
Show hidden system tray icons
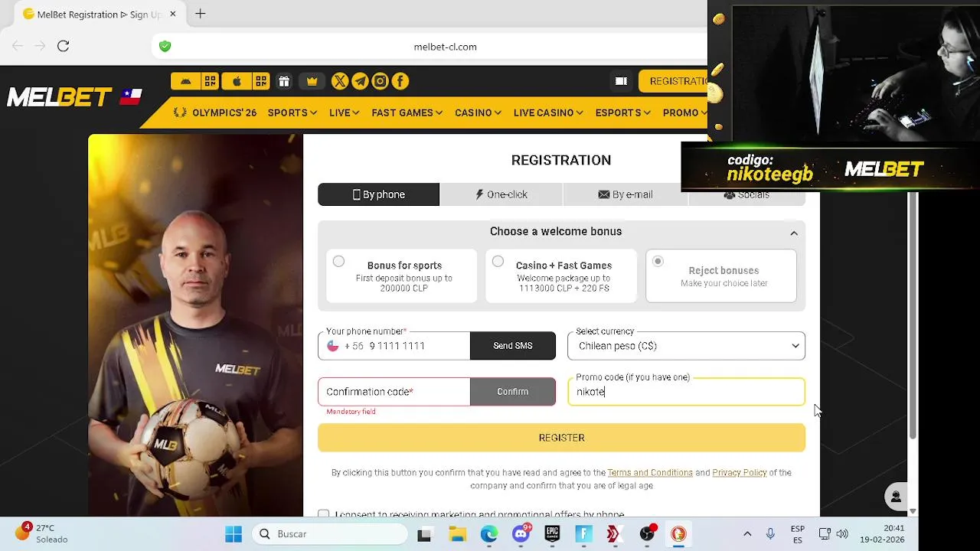click(747, 534)
